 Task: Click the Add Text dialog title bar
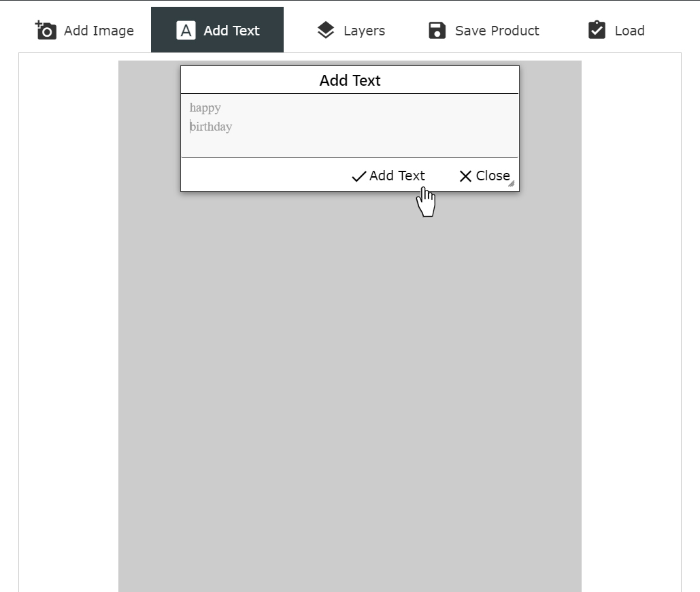click(x=350, y=80)
